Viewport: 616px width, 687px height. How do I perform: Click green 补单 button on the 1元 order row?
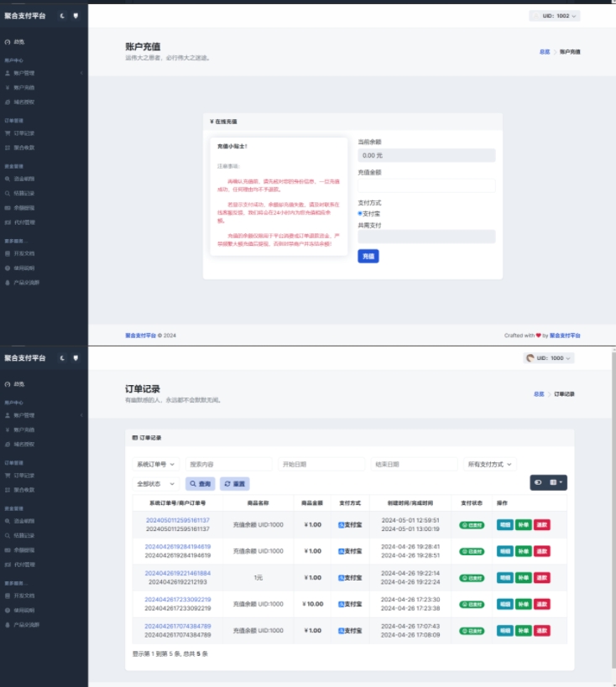click(x=524, y=577)
